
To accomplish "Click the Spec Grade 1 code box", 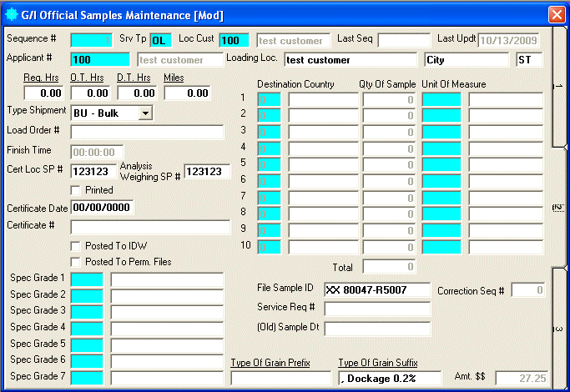I will click(x=87, y=279).
